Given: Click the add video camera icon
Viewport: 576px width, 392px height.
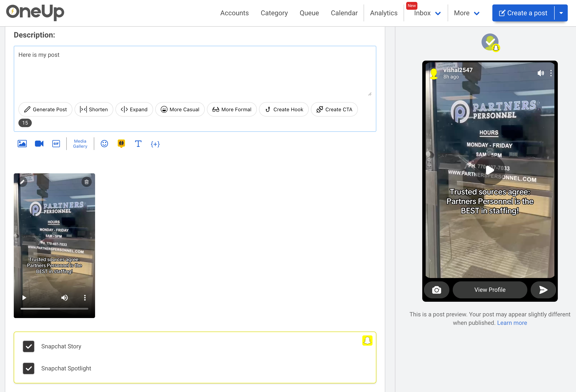Looking at the screenshot, I should (x=39, y=144).
